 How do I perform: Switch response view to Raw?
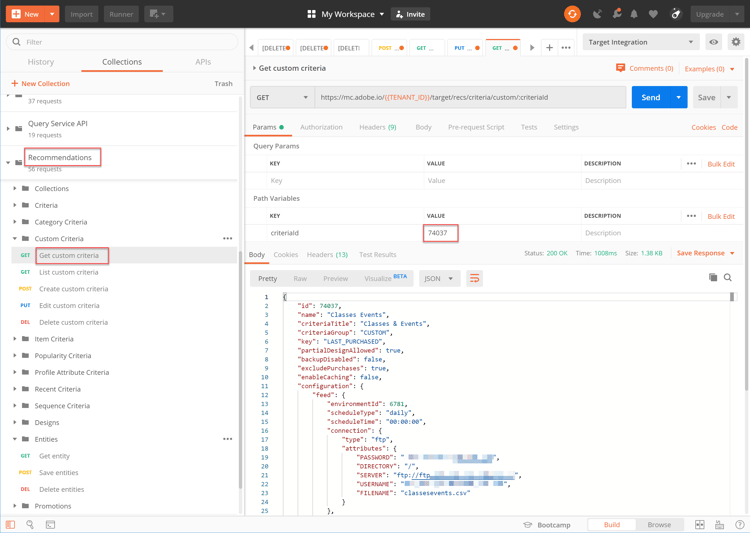click(x=300, y=278)
